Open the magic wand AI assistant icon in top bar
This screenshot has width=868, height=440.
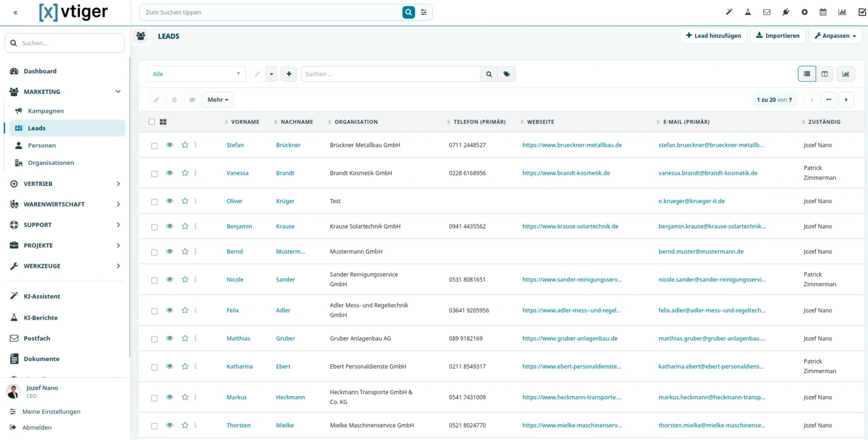(729, 12)
